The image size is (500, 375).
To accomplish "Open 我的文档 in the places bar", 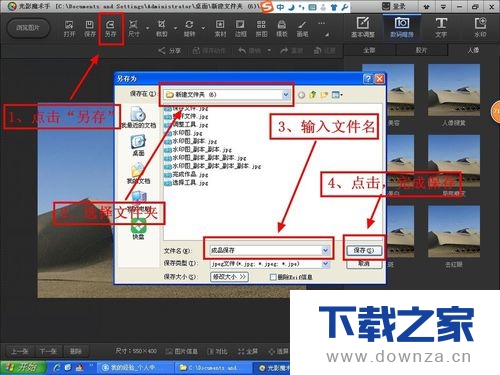I will [x=138, y=173].
